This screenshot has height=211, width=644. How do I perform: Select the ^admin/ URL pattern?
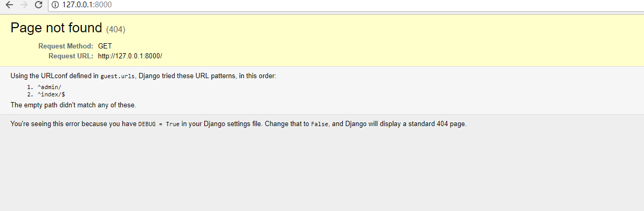pyautogui.click(x=49, y=87)
